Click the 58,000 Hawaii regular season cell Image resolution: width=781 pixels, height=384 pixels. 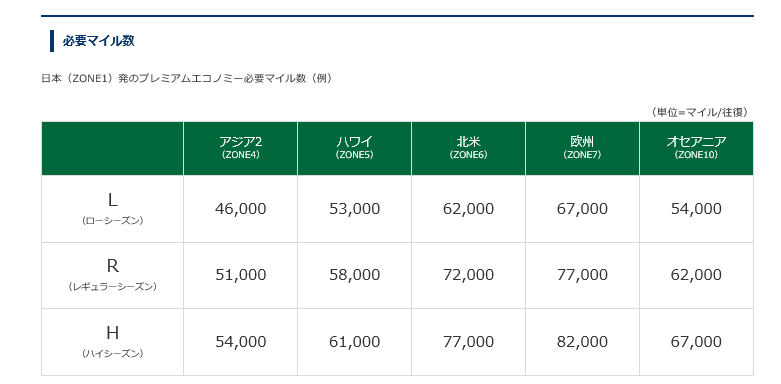[355, 275]
